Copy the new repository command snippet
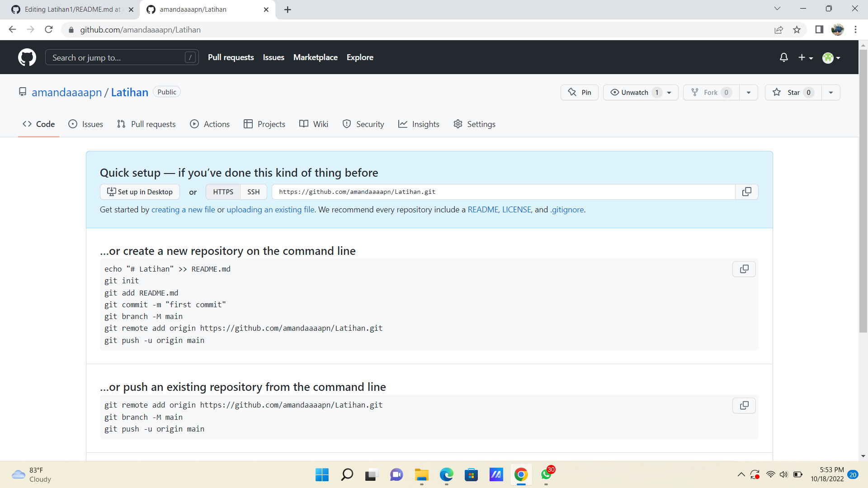Viewport: 868px width, 488px height. 744,269
